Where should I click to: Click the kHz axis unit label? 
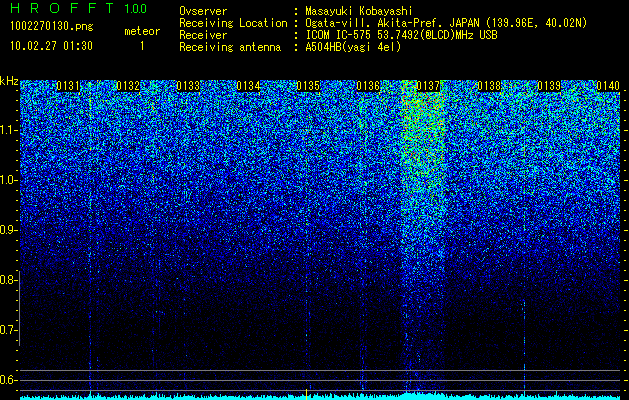9,81
